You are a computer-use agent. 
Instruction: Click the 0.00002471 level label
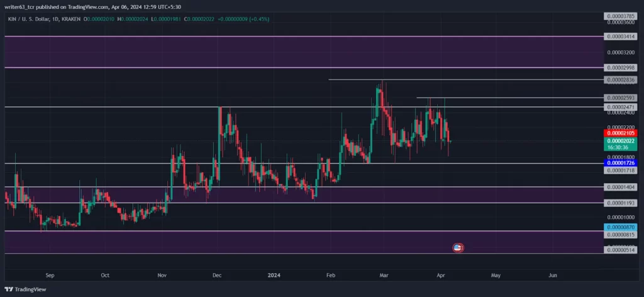click(x=620, y=107)
